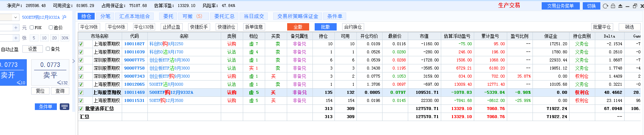Image resolution: width=644 pixels, height=135 pixels.
Task: Click the blue 卖开 order button
Action: 13,72
